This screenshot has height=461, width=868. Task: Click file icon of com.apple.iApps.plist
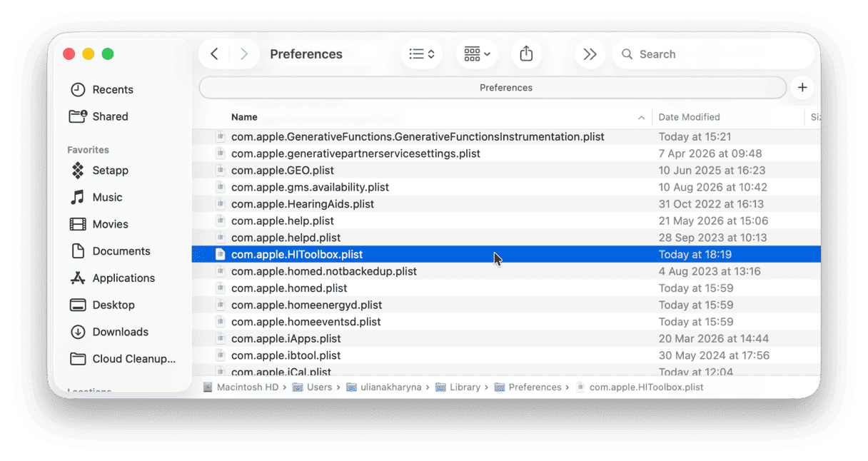tap(221, 338)
